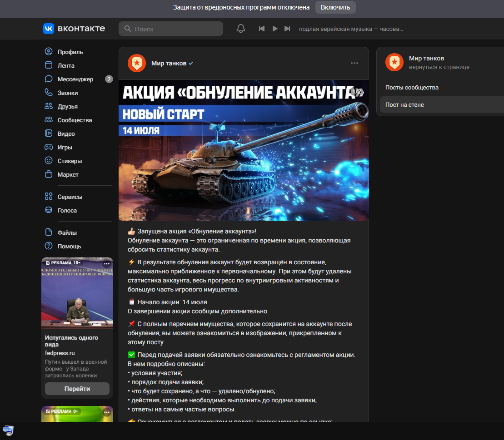Open options on the 18+ ad
This screenshot has width=504, height=440.
(x=107, y=264)
